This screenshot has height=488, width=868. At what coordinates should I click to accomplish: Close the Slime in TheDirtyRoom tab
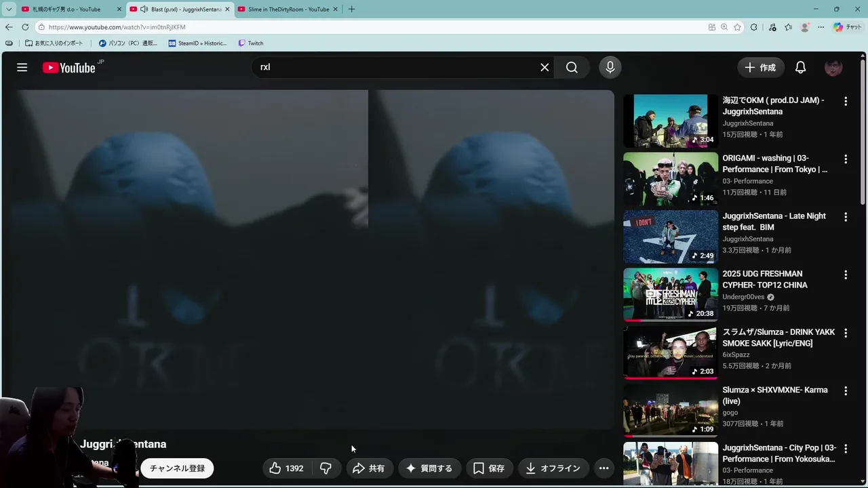(x=335, y=9)
